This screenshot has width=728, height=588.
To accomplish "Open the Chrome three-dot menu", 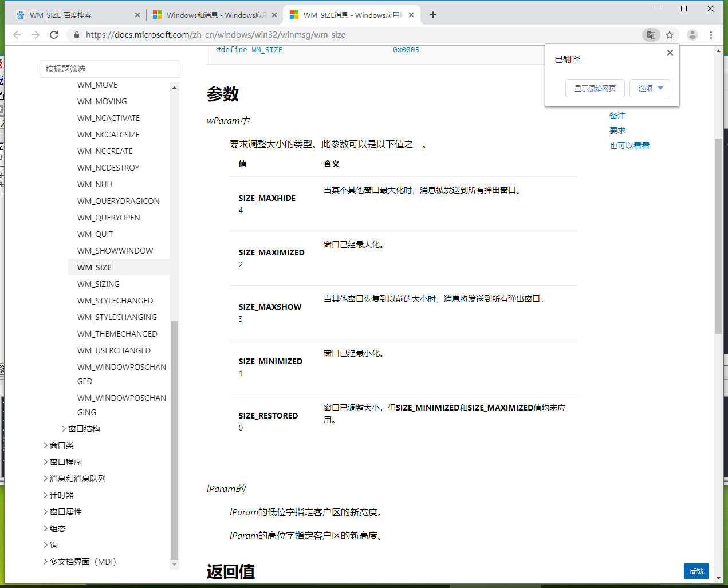I will point(711,35).
